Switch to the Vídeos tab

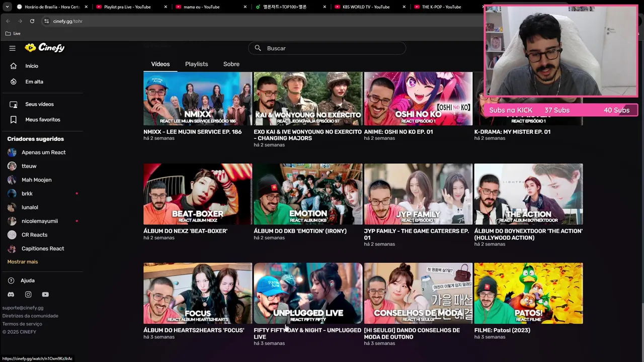point(160,64)
